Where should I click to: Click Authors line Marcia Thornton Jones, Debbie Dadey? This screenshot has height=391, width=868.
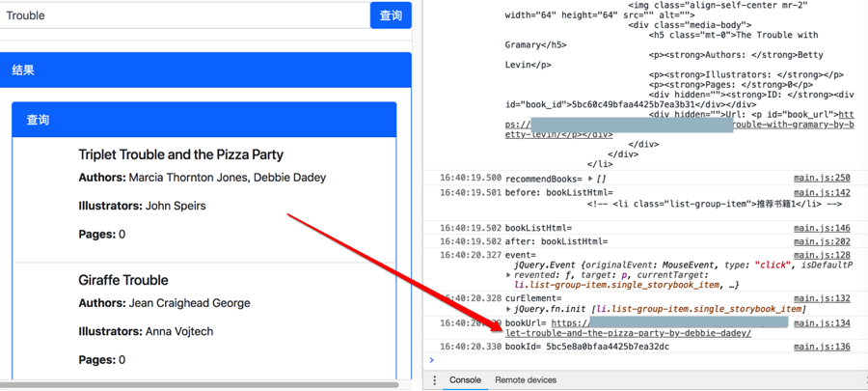[203, 178]
